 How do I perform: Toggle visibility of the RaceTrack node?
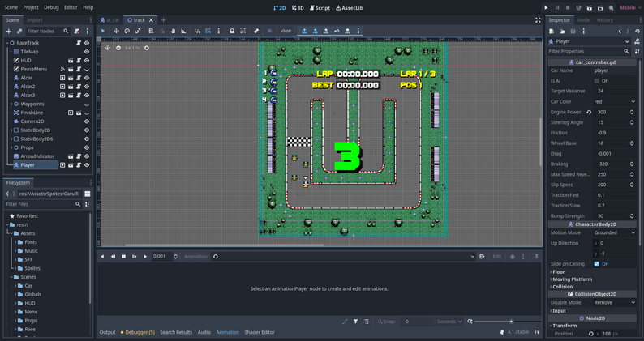point(87,43)
